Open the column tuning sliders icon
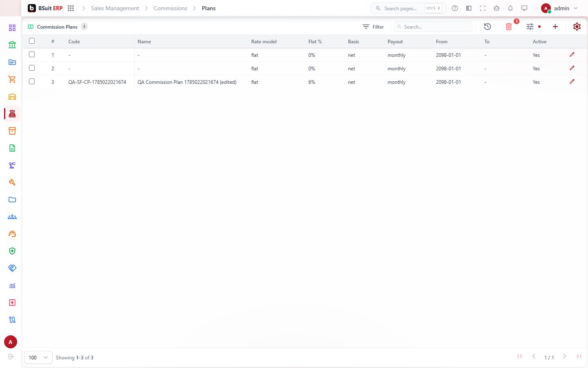The width and height of the screenshot is (588, 368). [530, 27]
